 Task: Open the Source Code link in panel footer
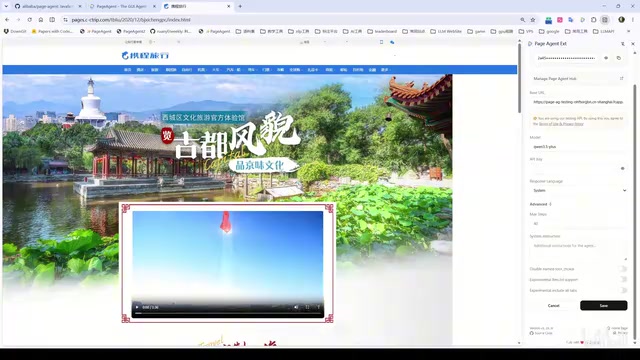point(541,333)
